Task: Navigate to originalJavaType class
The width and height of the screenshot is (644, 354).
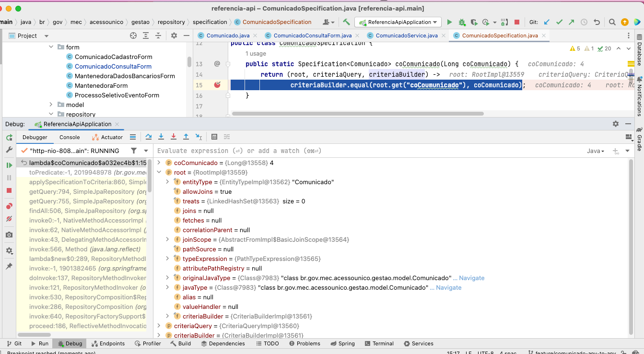Action: [471, 278]
